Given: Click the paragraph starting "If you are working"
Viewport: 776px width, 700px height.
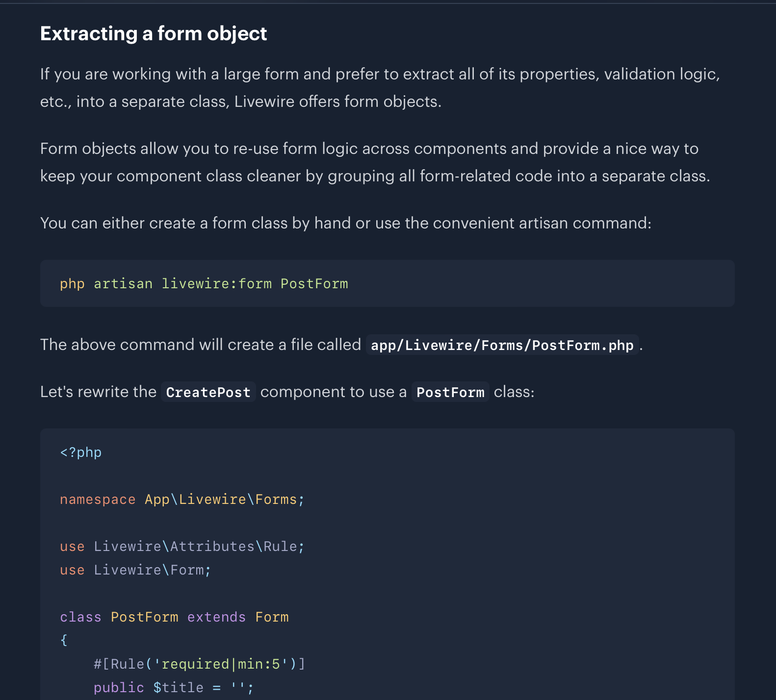Looking at the screenshot, I should tap(380, 88).
